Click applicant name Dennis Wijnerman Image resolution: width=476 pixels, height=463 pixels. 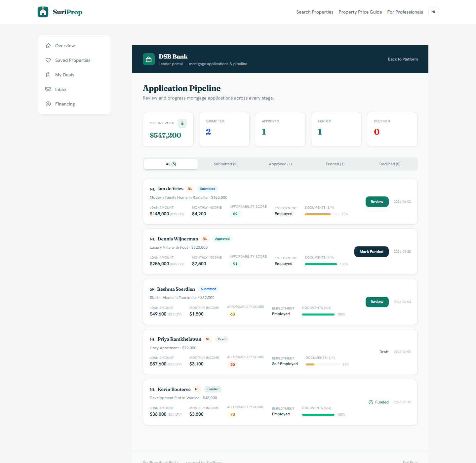point(178,239)
